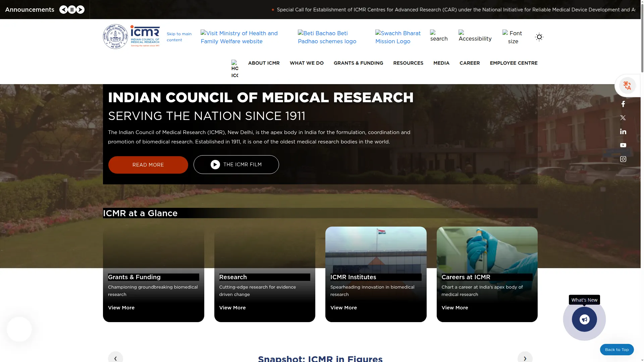Open ICMR's LinkedIn page

coord(623,131)
